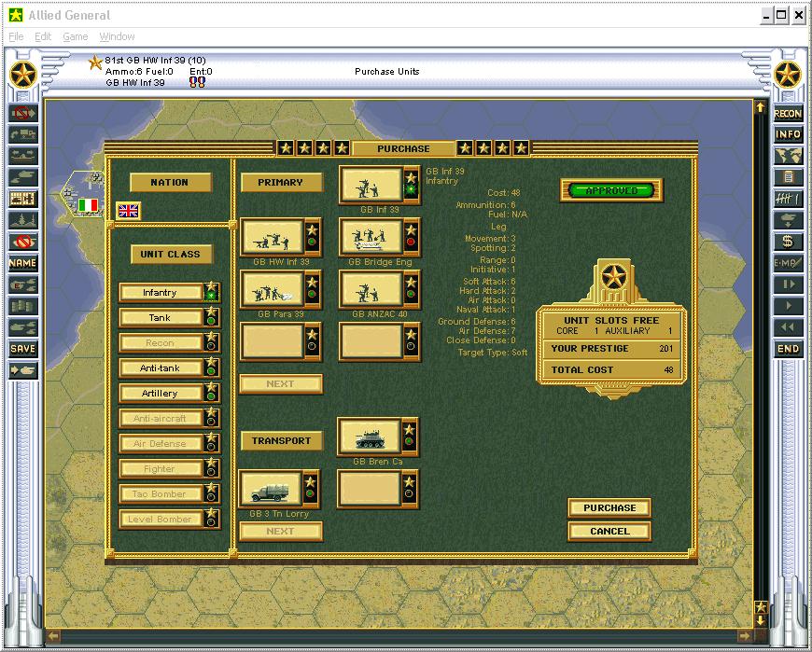Viewport: 812px width, 652px height.
Task: Click the SAVE game icon
Action: tap(22, 349)
